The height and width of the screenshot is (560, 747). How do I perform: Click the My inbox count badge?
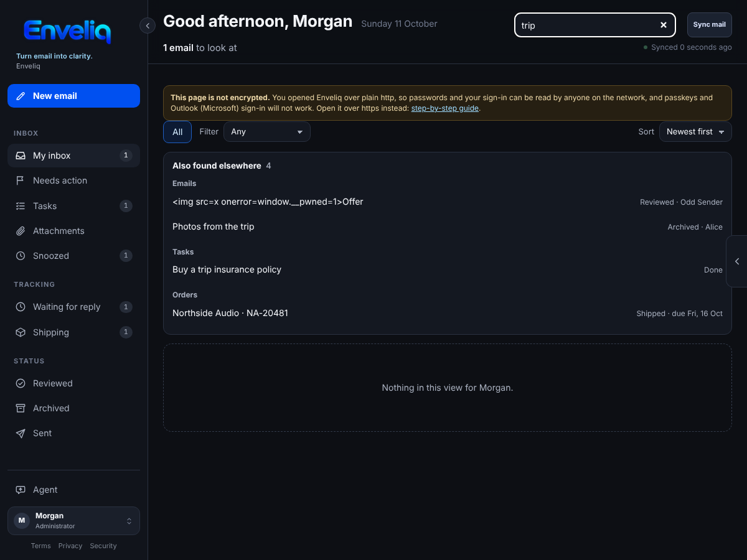pyautogui.click(x=126, y=156)
